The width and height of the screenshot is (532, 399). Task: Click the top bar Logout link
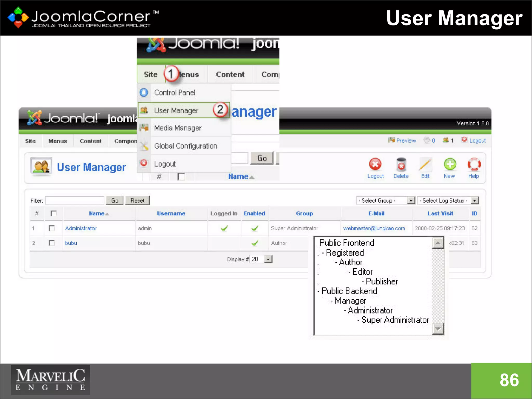[x=477, y=141]
